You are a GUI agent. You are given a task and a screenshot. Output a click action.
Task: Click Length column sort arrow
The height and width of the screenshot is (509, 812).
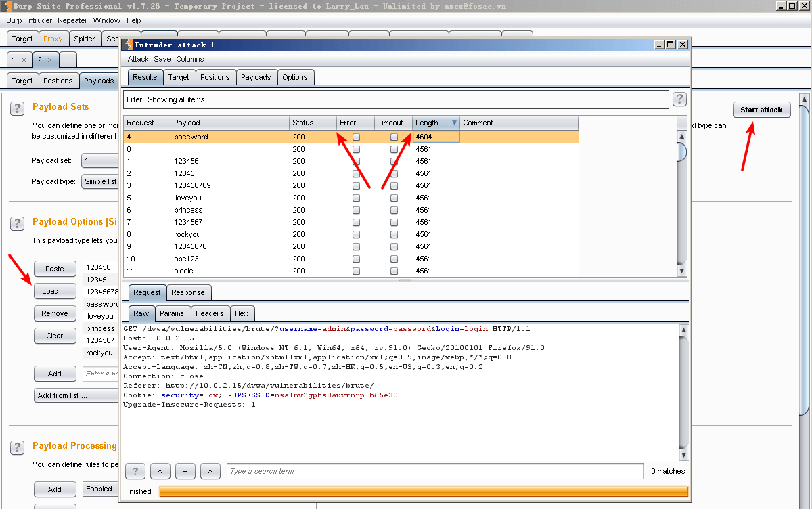[454, 123]
